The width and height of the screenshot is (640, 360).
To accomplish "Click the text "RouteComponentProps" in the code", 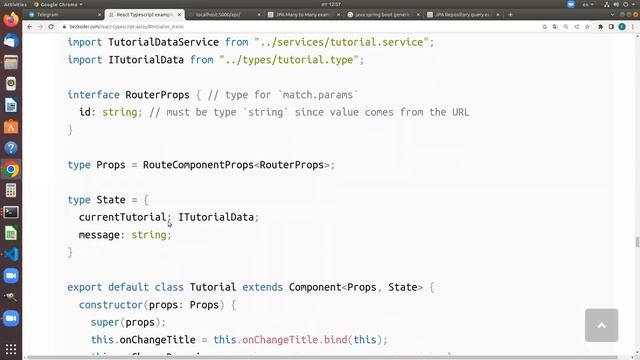I will pyautogui.click(x=198, y=165).
